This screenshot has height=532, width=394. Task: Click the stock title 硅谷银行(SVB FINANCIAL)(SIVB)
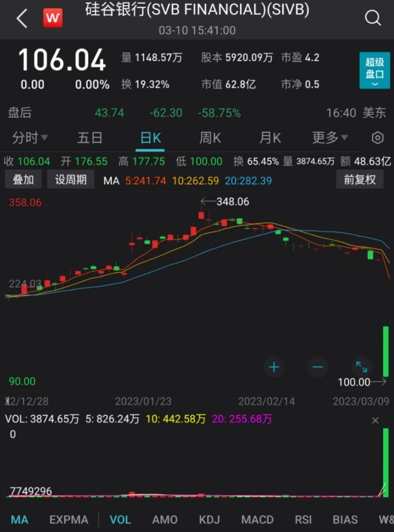pos(197,9)
